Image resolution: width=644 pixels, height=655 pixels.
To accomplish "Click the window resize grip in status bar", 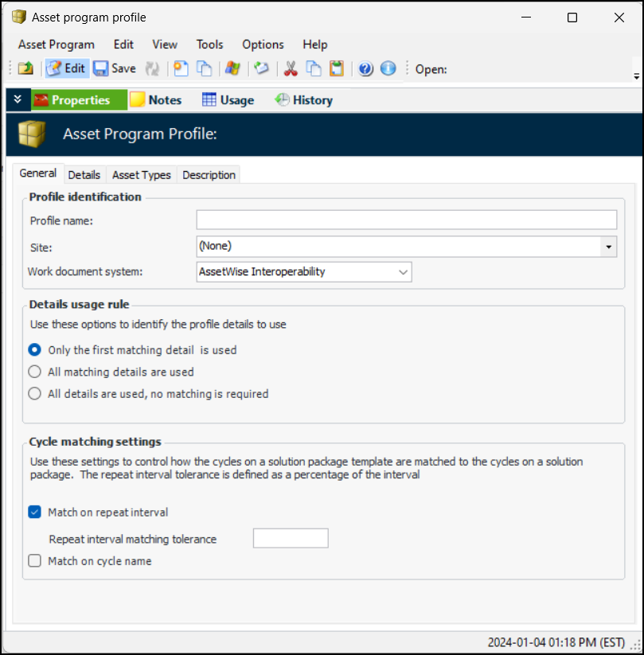I will pyautogui.click(x=636, y=645).
